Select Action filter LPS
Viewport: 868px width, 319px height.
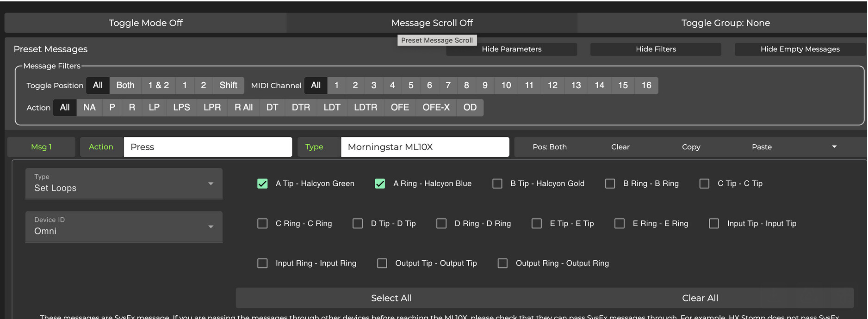pyautogui.click(x=181, y=107)
